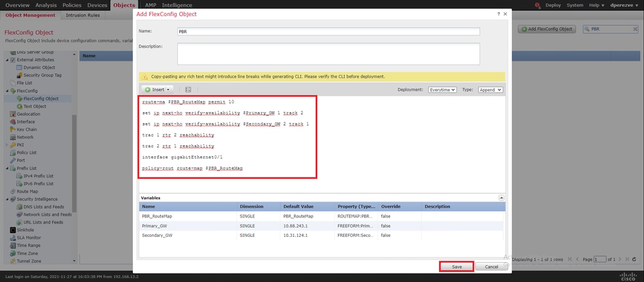
Task: Click the Text Object icon in sidebar
Action: tap(19, 106)
